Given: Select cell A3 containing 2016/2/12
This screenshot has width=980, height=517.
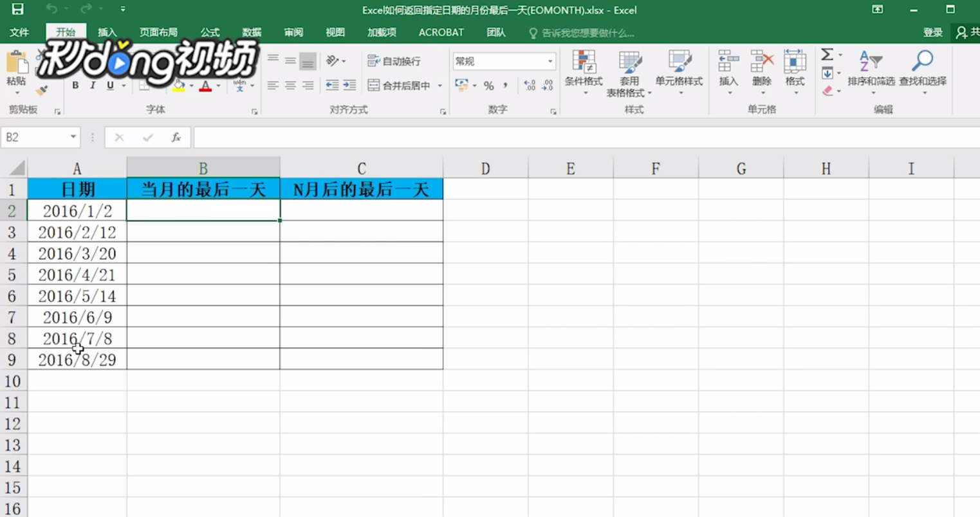Looking at the screenshot, I should [77, 231].
